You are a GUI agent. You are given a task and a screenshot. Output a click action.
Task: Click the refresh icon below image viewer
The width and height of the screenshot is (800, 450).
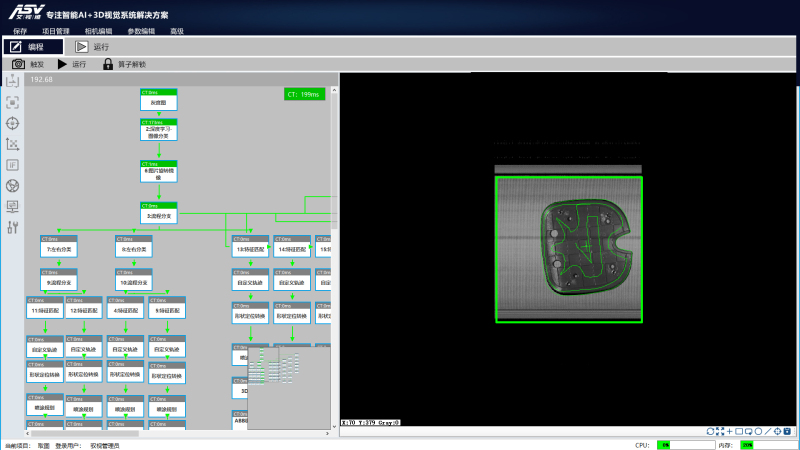click(711, 431)
